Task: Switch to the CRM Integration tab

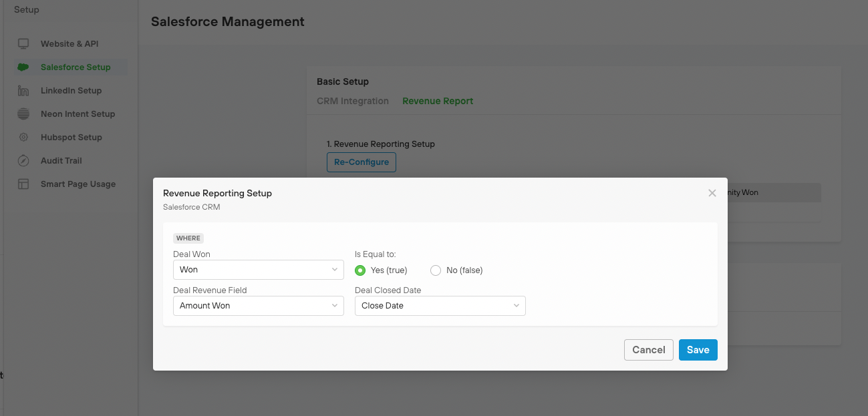Action: [353, 101]
